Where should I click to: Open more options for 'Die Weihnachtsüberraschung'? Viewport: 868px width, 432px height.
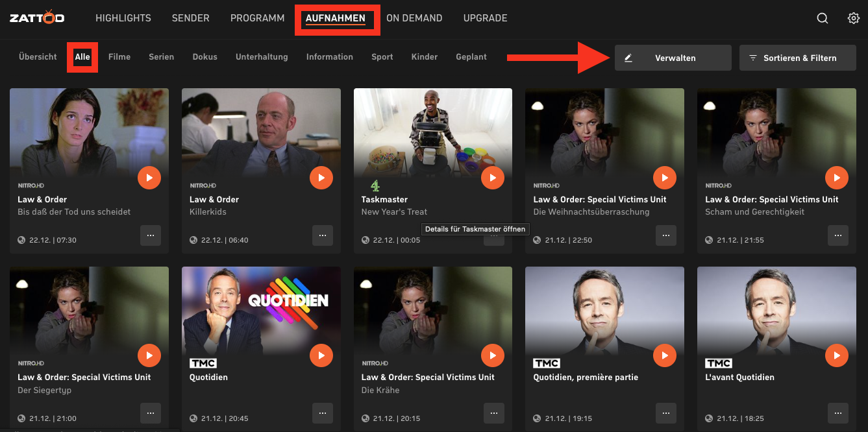pos(666,235)
